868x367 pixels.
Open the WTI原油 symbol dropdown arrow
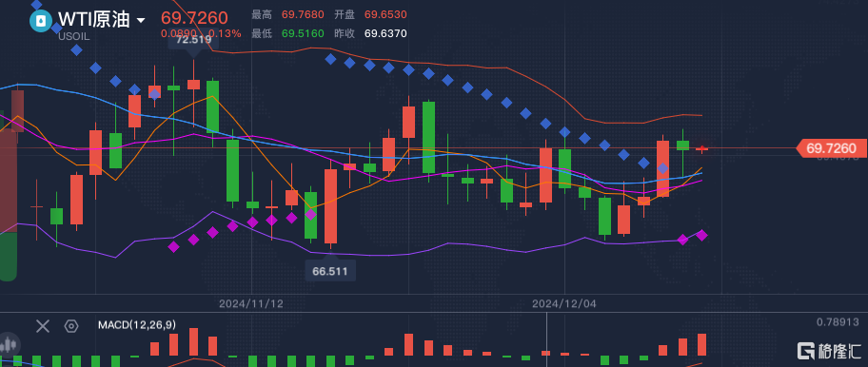coord(141,21)
